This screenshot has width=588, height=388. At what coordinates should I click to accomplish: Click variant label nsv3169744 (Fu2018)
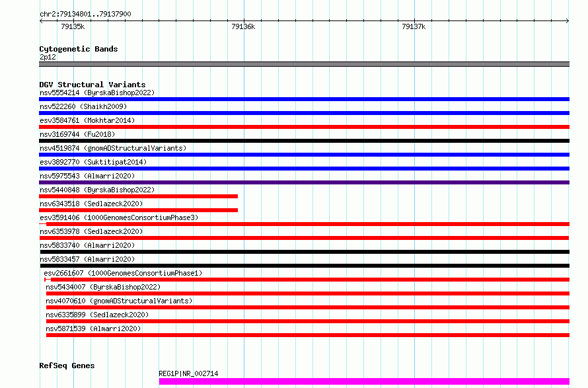click(77, 134)
